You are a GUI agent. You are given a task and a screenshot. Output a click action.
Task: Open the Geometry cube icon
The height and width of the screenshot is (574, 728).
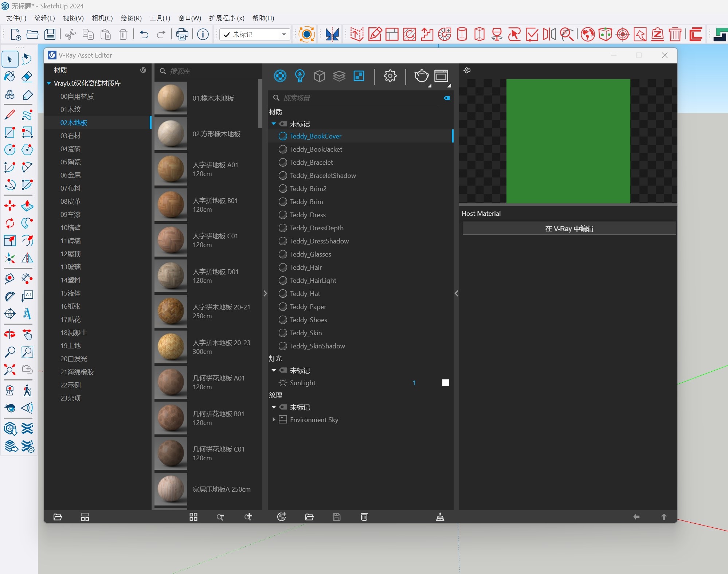tap(319, 76)
